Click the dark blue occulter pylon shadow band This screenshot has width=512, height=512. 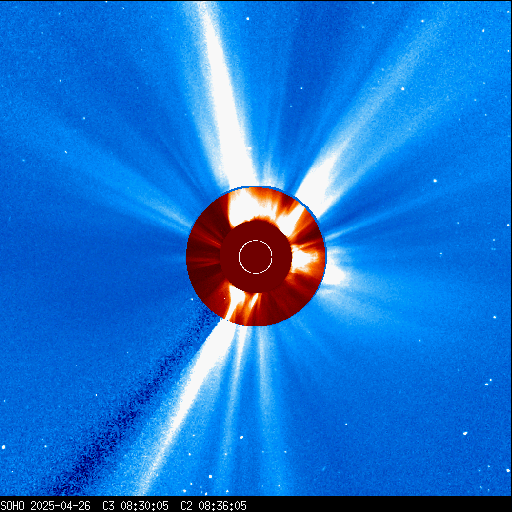(133, 407)
